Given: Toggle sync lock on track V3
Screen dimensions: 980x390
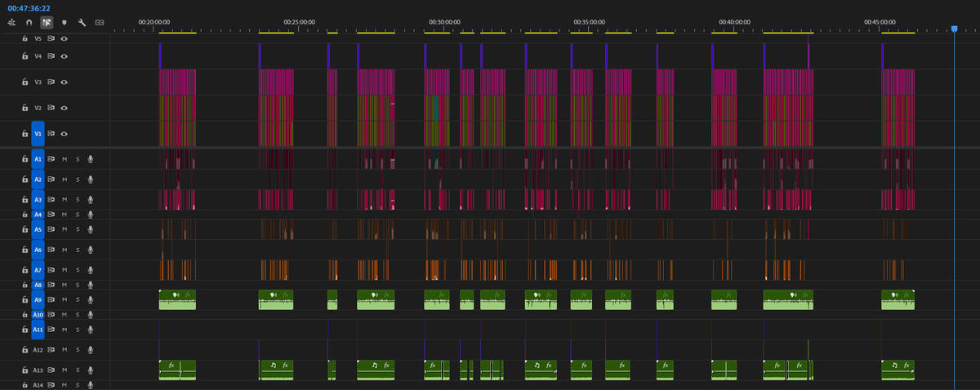Looking at the screenshot, I should (x=51, y=82).
